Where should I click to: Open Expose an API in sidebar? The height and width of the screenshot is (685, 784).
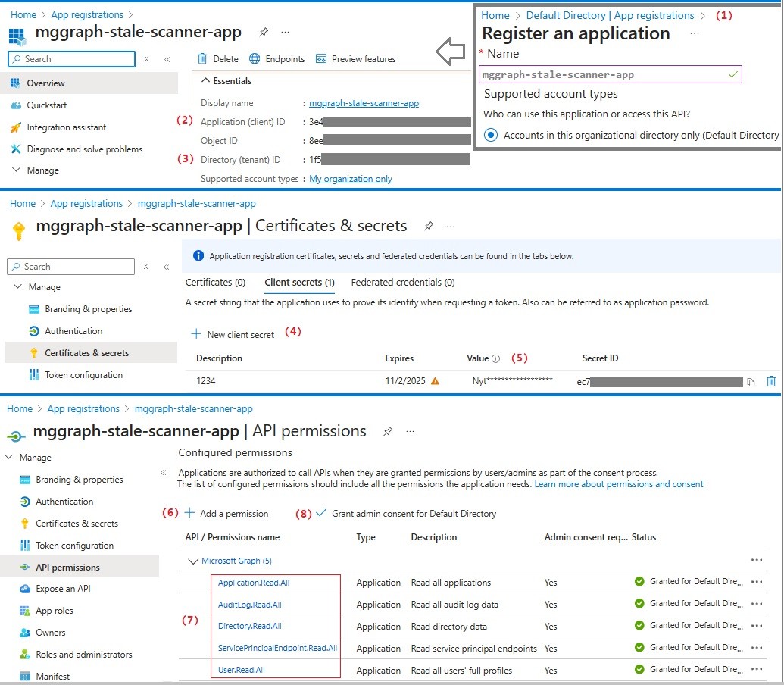pyautogui.click(x=63, y=589)
